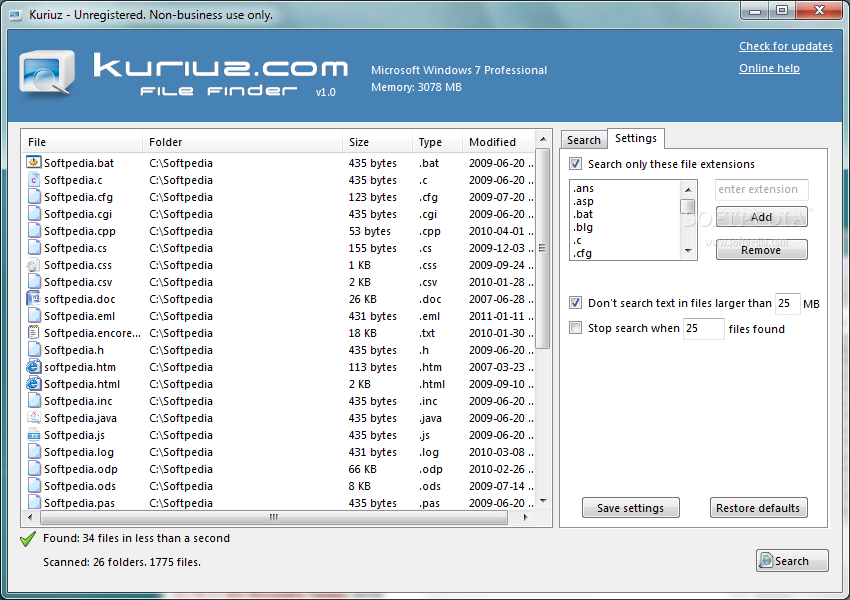850x600 pixels.
Task: Select the .blg extension entry
Action: [583, 228]
